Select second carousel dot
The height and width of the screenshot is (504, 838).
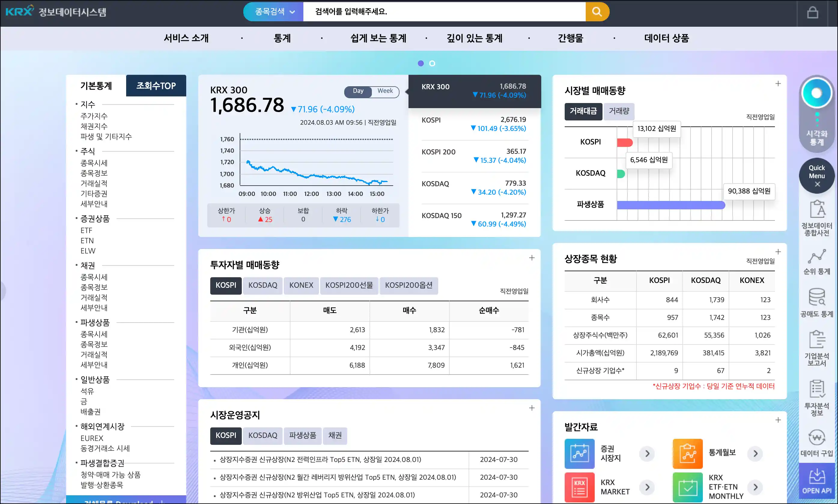click(x=432, y=63)
